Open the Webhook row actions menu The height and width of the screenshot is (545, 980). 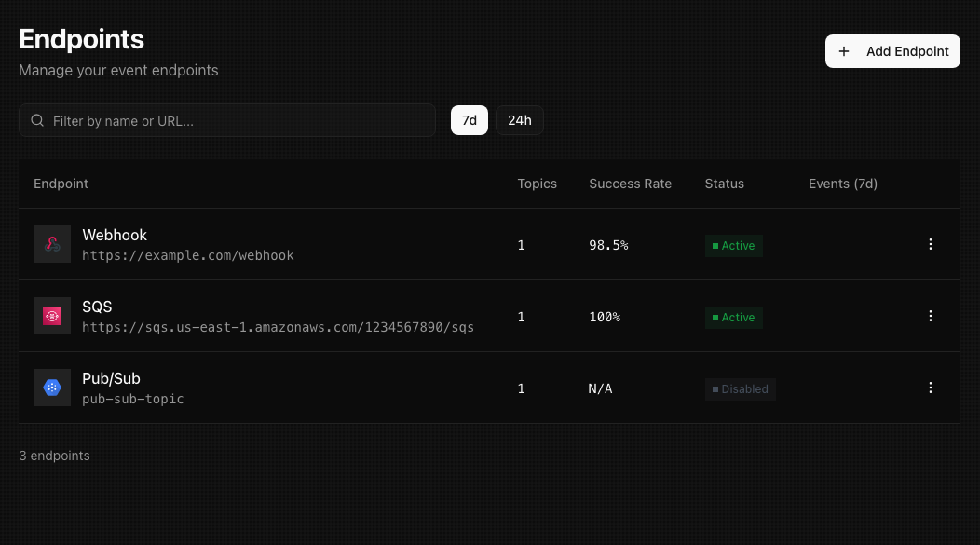930,244
